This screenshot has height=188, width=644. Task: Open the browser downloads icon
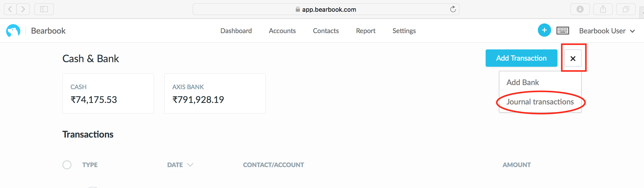click(x=580, y=9)
